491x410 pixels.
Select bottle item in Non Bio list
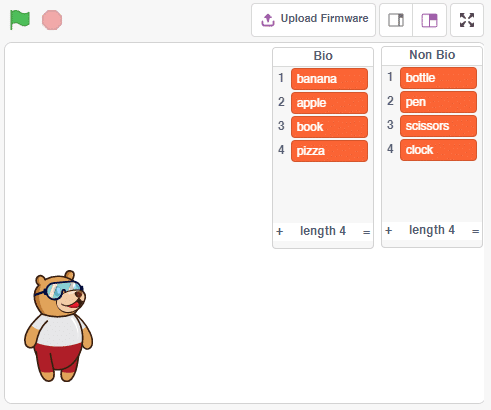click(x=438, y=78)
